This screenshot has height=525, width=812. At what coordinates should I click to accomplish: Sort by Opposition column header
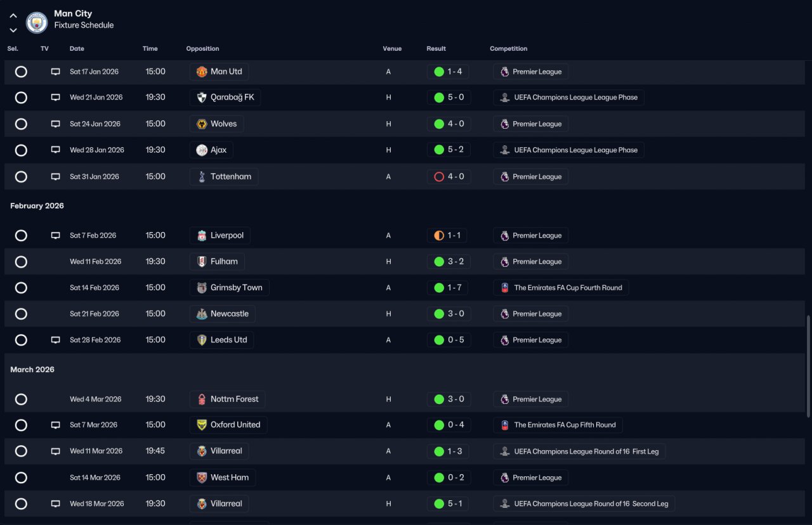tap(202, 49)
